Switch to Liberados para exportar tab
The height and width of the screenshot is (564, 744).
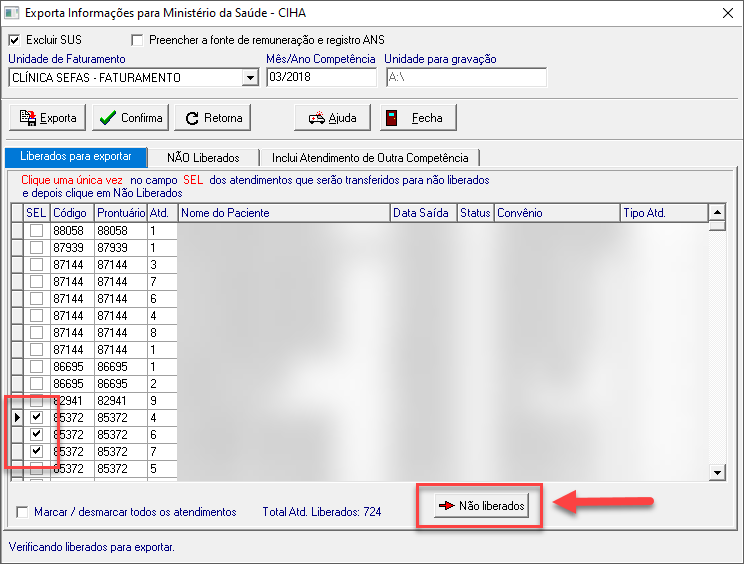(76, 157)
